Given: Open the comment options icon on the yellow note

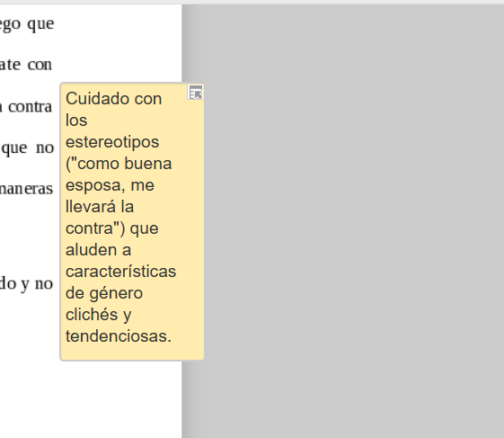Looking at the screenshot, I should coord(195,93).
